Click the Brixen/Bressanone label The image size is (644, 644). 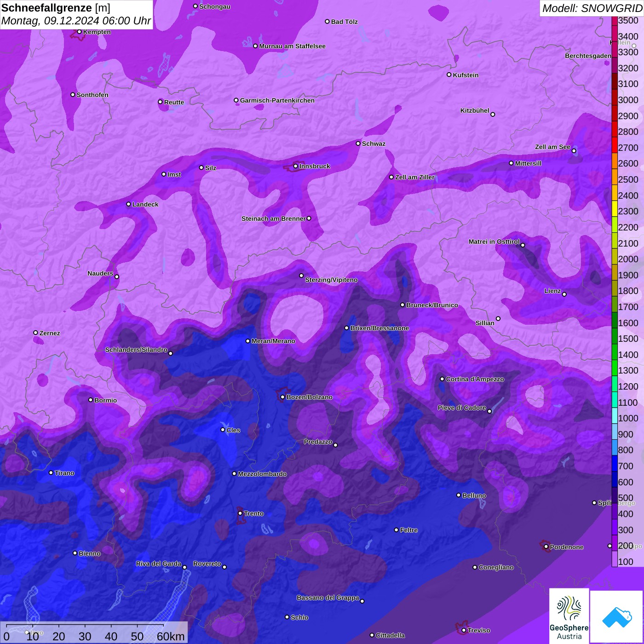[x=379, y=328]
